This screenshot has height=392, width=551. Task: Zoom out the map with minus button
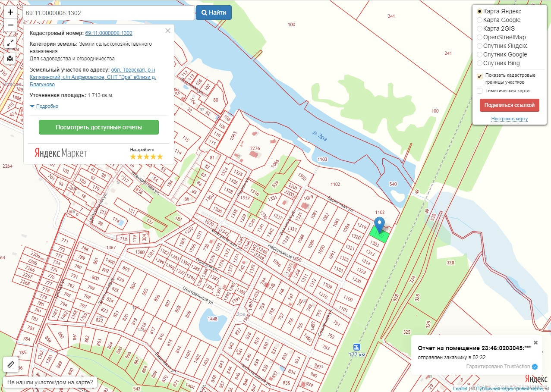[10, 25]
